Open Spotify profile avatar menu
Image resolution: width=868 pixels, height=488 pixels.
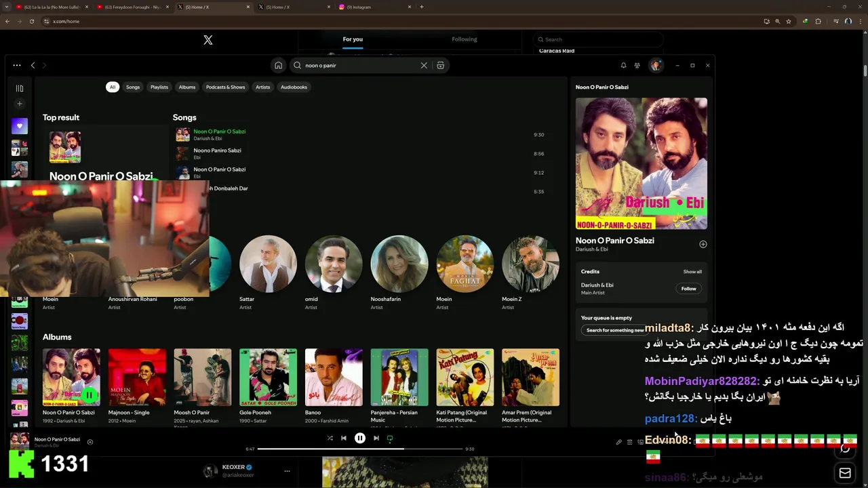(x=655, y=66)
